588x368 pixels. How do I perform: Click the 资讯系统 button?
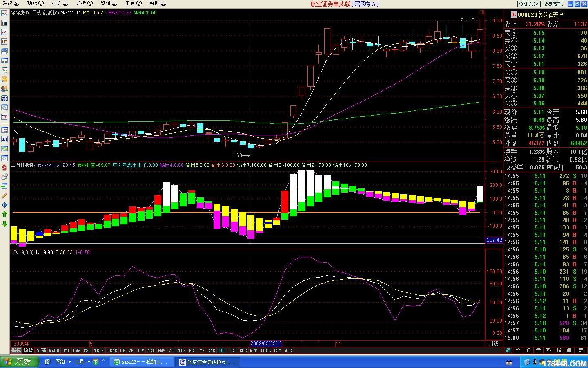pos(528,4)
